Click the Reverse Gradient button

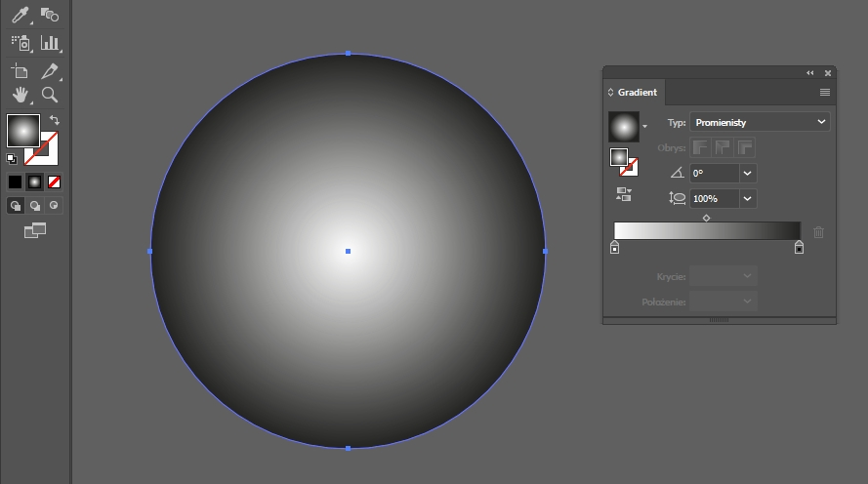[x=623, y=194]
